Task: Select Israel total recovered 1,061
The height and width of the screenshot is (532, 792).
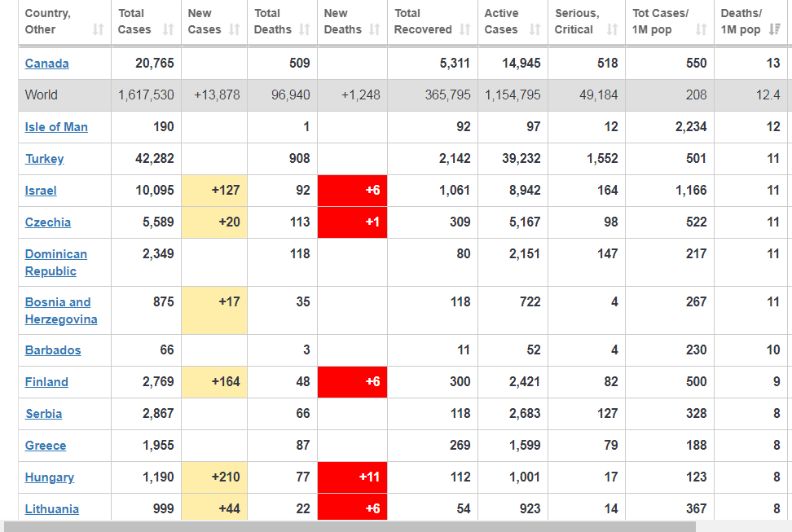Action: click(x=455, y=191)
